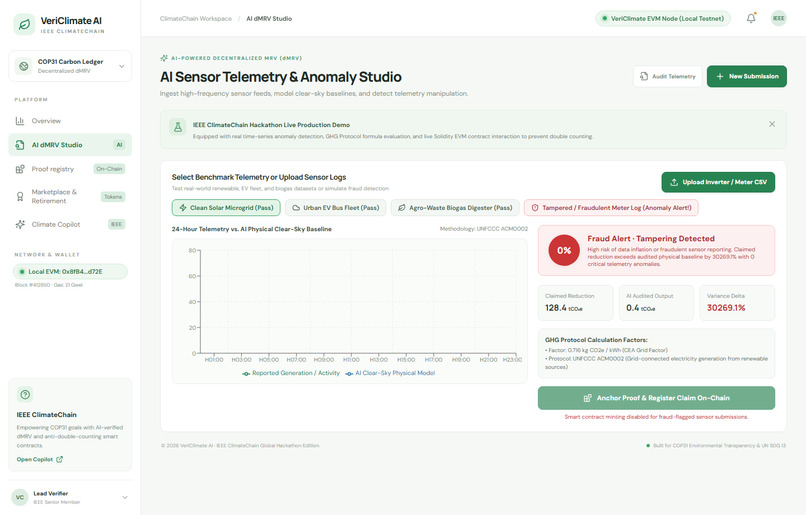Image resolution: width=806 pixels, height=515 pixels.
Task: Click the Marketplace award ribbon icon
Action: [20, 196]
